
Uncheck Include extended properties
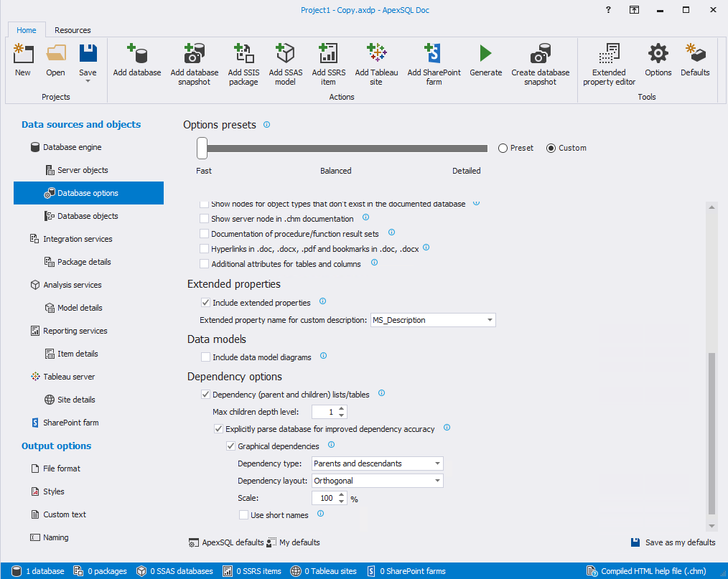click(x=205, y=303)
